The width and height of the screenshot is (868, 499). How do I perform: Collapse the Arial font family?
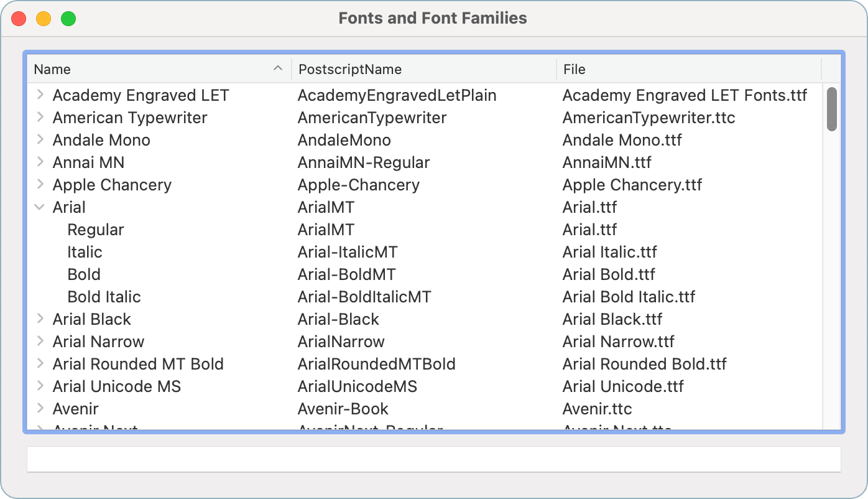(40, 207)
